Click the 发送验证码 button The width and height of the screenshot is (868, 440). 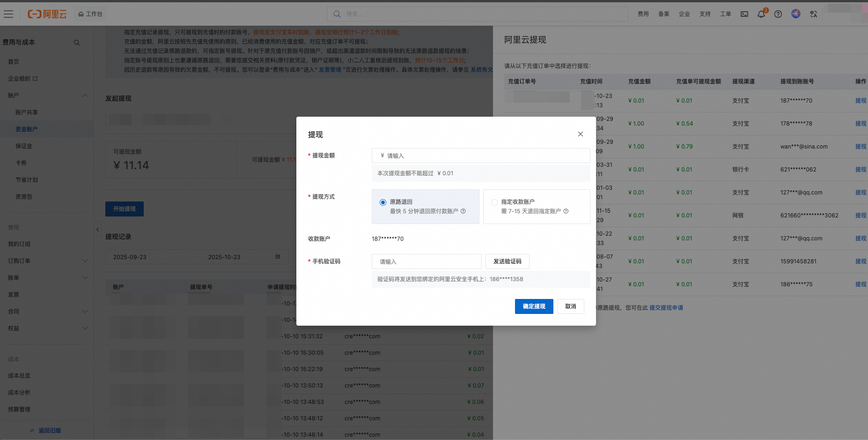click(x=508, y=261)
